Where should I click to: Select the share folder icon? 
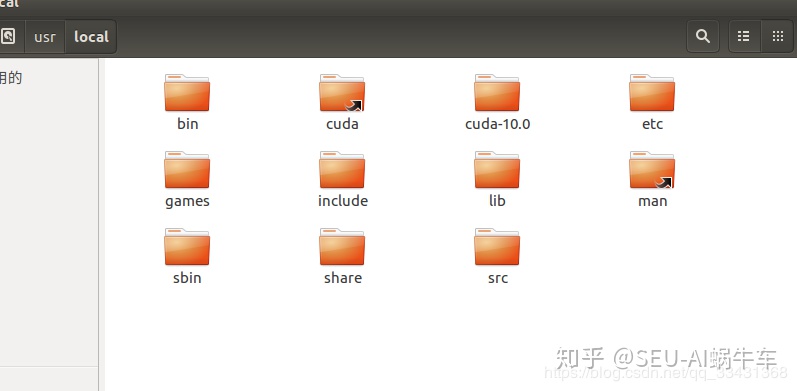click(342, 247)
